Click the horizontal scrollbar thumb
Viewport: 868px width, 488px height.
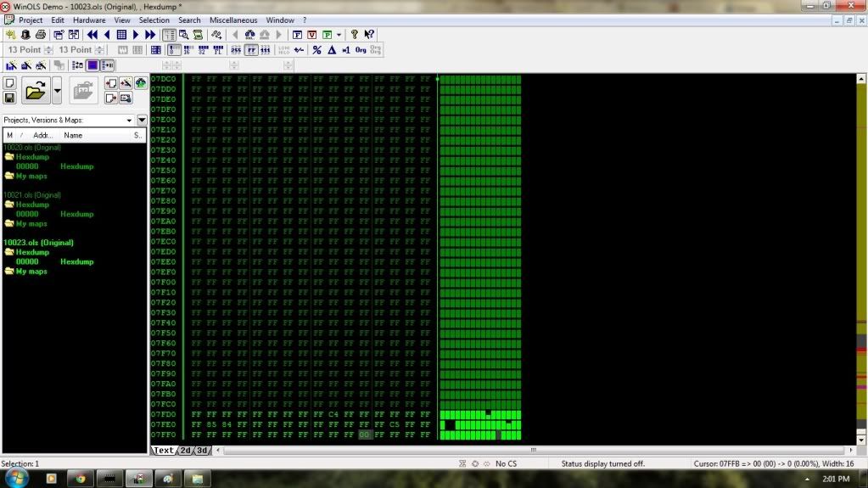click(x=533, y=450)
